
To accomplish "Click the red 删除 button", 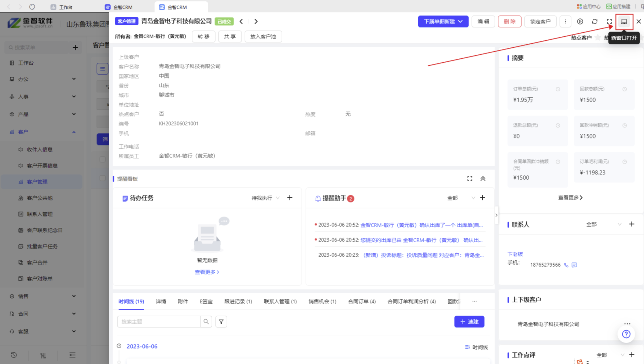I will (509, 21).
